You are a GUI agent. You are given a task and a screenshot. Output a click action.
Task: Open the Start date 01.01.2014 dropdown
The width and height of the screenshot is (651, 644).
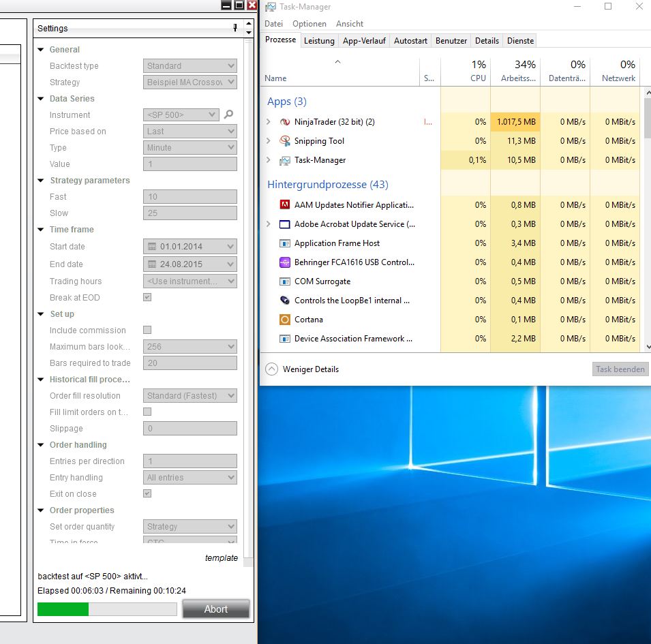tap(190, 246)
